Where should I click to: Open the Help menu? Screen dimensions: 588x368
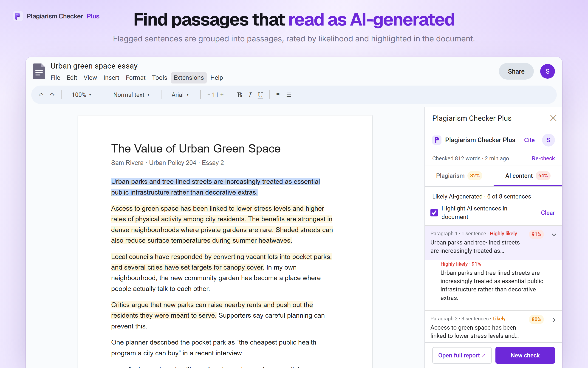[217, 78]
